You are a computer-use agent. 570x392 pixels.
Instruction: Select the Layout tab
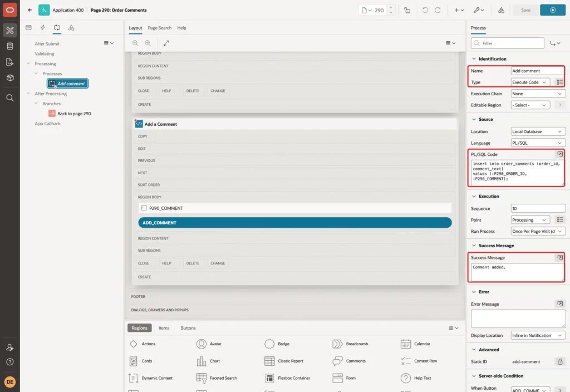(x=135, y=28)
